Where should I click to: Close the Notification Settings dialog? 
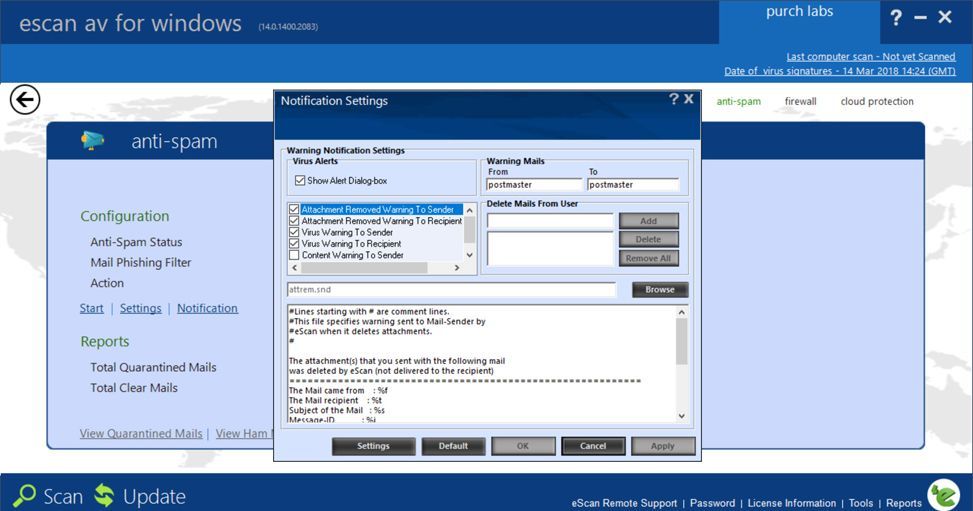(689, 99)
